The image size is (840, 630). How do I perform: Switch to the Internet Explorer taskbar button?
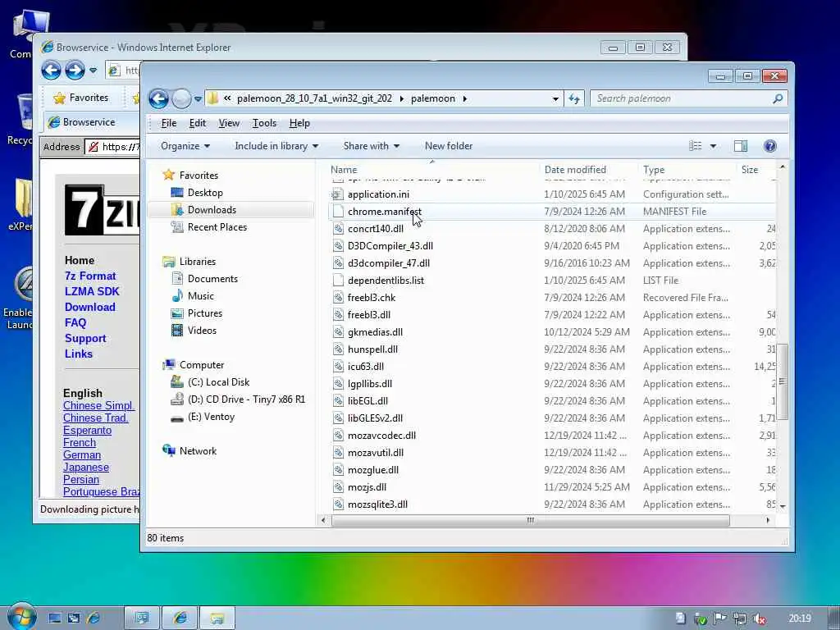tap(180, 618)
